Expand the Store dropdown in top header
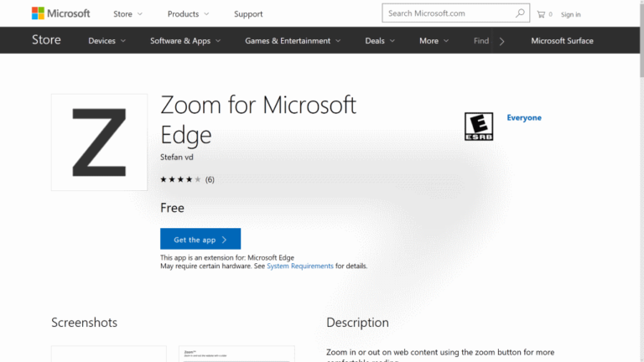644x362 pixels. [x=127, y=14]
